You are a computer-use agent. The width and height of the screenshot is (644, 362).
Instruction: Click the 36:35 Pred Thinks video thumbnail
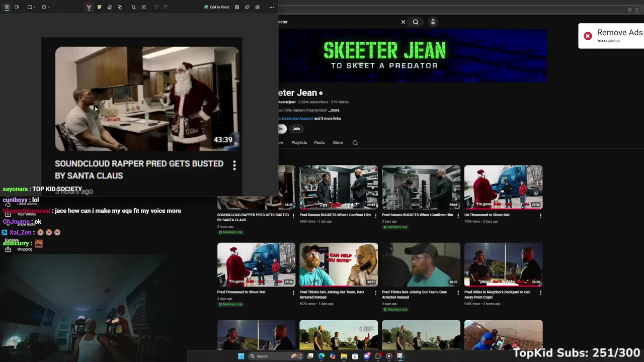tap(421, 264)
